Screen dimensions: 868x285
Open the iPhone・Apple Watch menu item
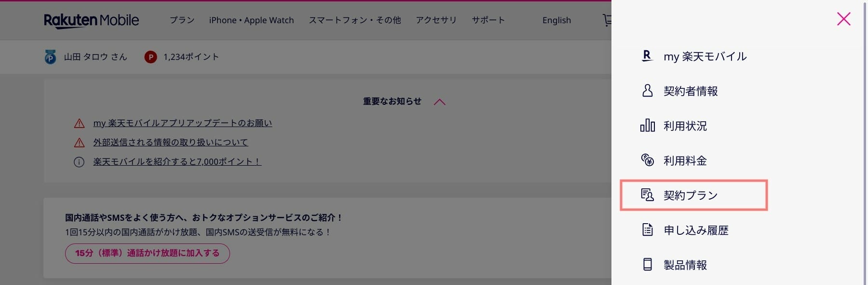coord(251,20)
